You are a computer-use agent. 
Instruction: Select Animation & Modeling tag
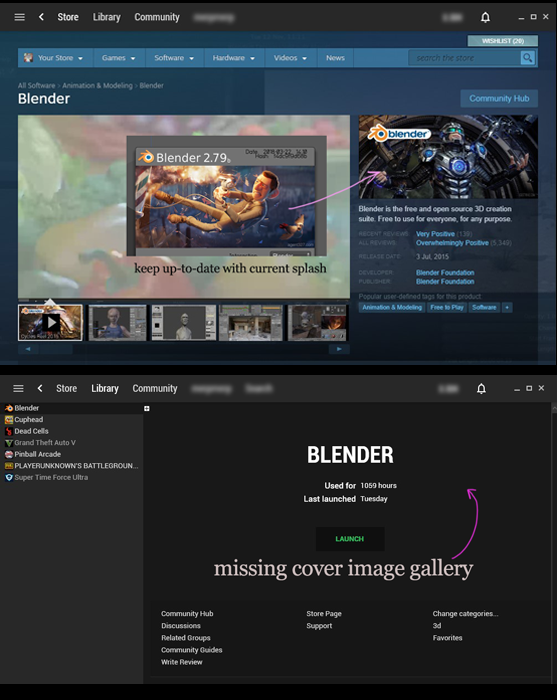[x=392, y=307]
